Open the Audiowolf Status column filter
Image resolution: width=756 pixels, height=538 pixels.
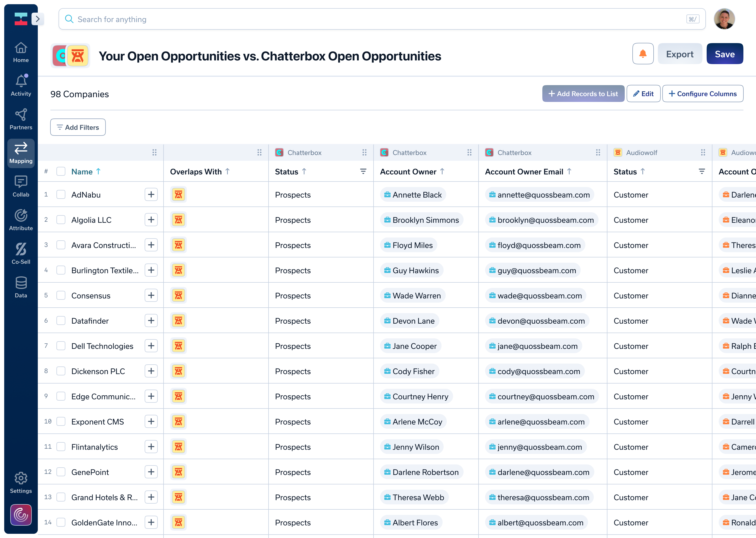702,171
